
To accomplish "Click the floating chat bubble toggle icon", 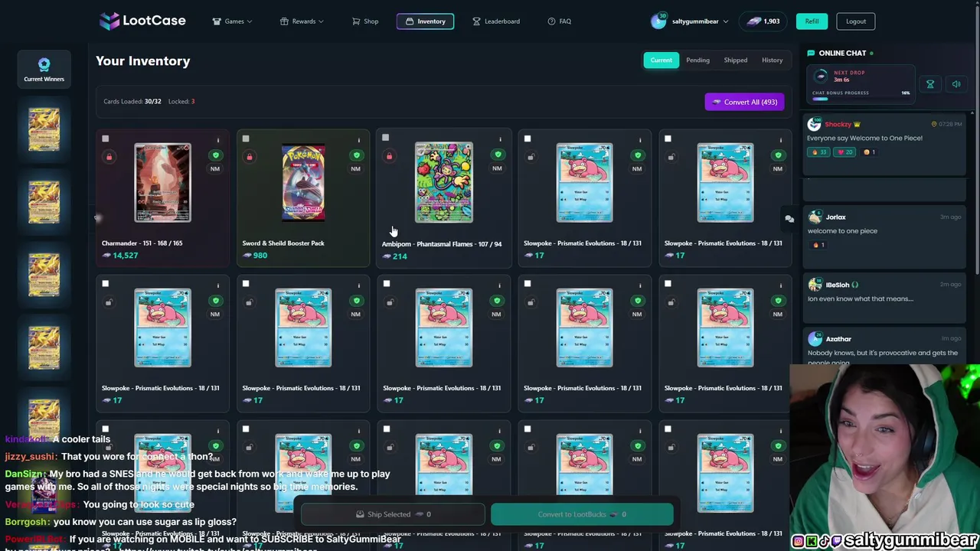I will click(789, 219).
